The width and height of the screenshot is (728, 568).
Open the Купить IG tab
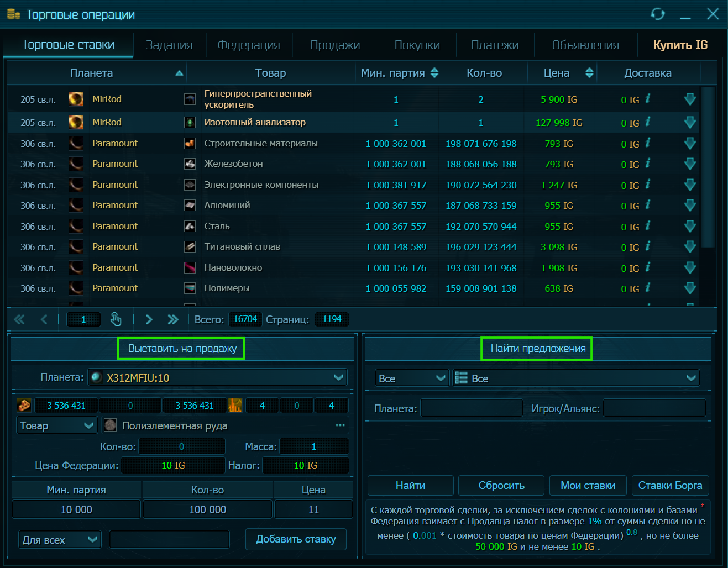[x=680, y=45]
